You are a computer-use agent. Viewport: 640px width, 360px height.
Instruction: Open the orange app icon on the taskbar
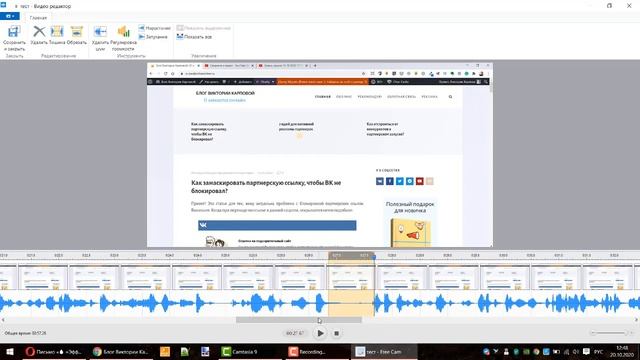(165, 351)
